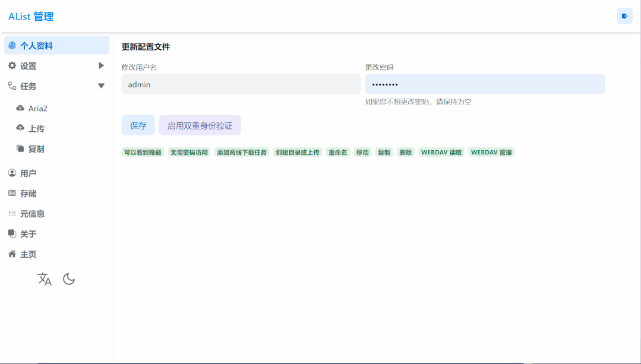Go to 主页 from the sidebar
This screenshot has width=641, height=364.
pos(56,254)
